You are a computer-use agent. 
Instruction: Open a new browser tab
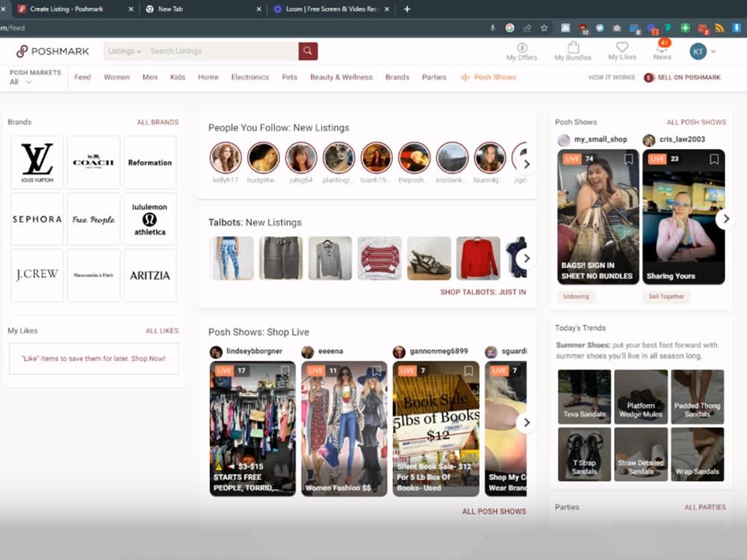(407, 8)
